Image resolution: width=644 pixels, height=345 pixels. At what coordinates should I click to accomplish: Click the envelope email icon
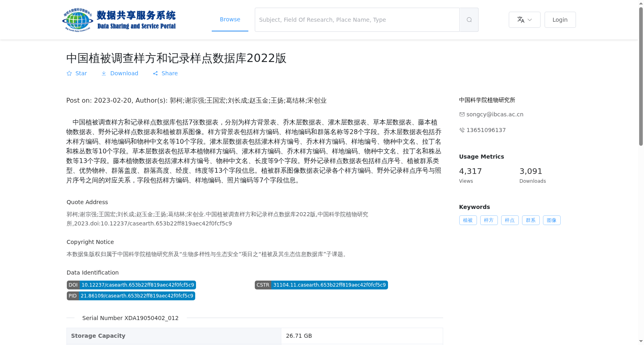pos(462,114)
